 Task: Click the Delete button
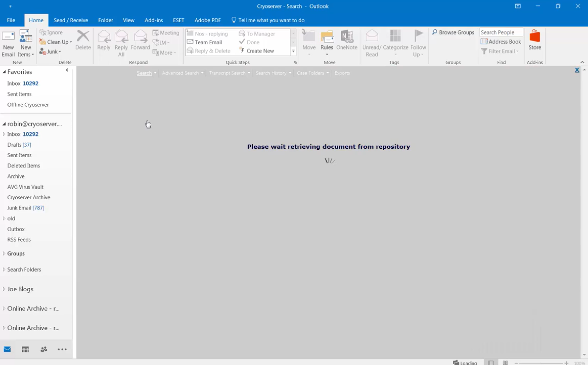point(83,40)
